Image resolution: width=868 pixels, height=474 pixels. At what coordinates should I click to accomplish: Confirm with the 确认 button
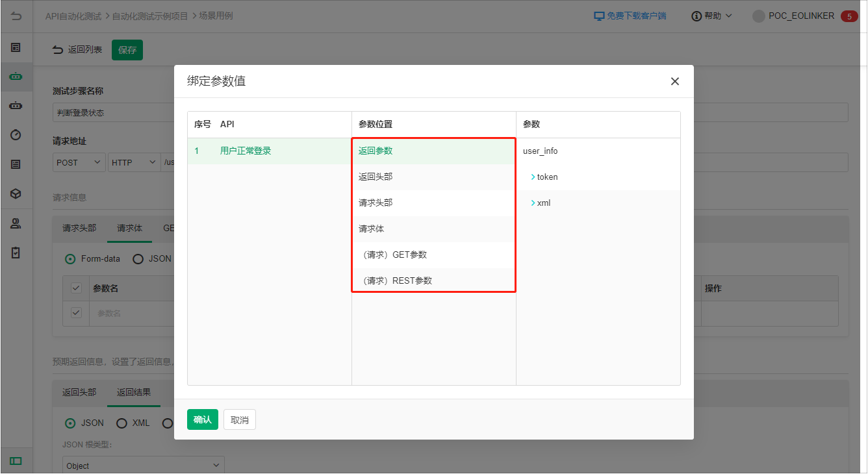point(203,419)
